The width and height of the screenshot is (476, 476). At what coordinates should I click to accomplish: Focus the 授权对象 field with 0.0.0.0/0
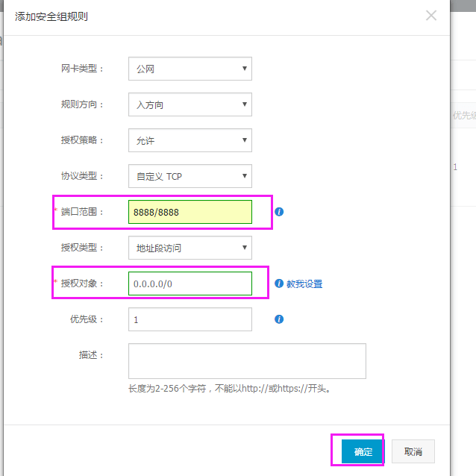[x=190, y=284]
